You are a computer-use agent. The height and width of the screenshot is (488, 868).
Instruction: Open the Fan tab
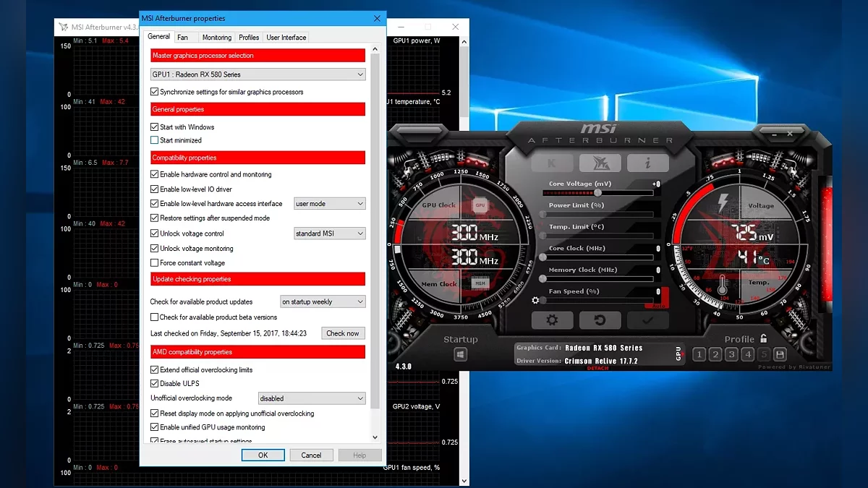183,38
